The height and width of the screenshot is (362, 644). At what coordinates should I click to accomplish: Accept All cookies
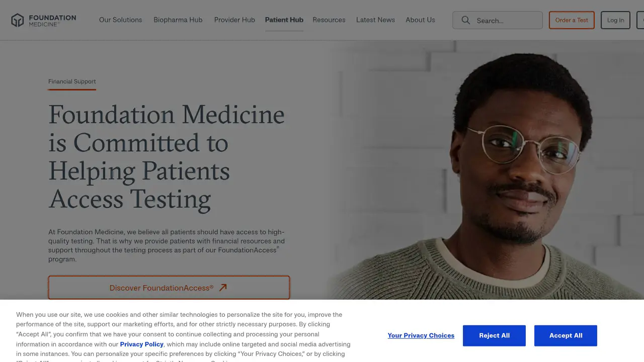(566, 335)
